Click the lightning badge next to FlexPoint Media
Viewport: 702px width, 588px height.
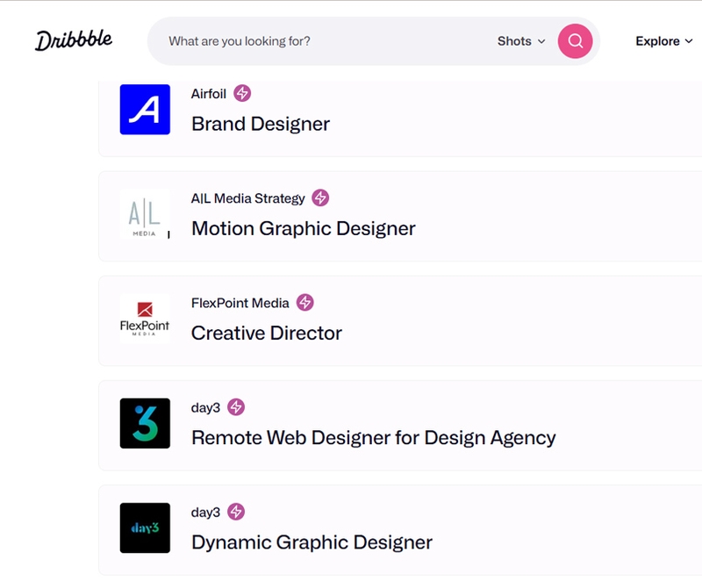(305, 302)
